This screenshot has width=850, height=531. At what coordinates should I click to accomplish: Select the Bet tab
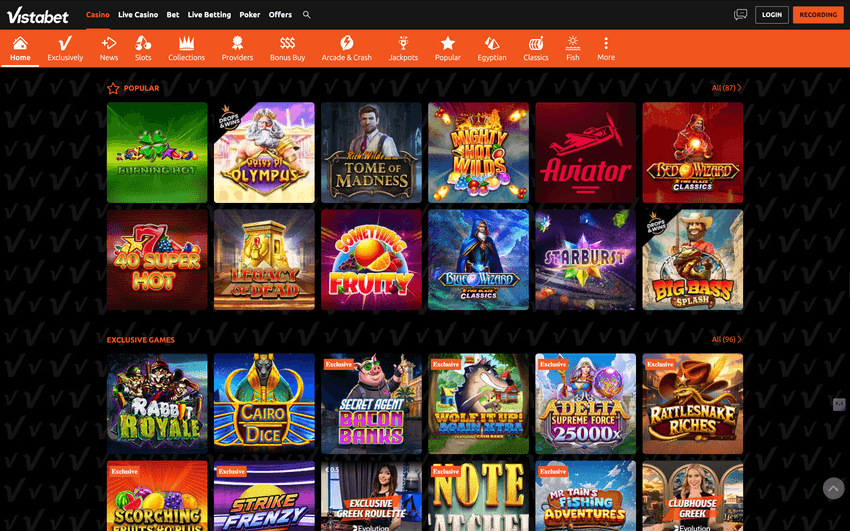(173, 15)
